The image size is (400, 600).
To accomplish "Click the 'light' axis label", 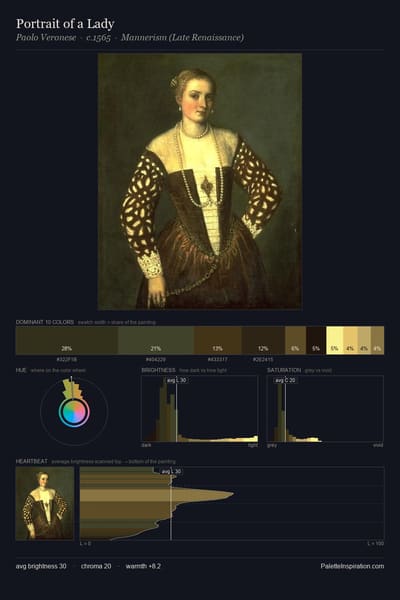I will click(x=253, y=445).
